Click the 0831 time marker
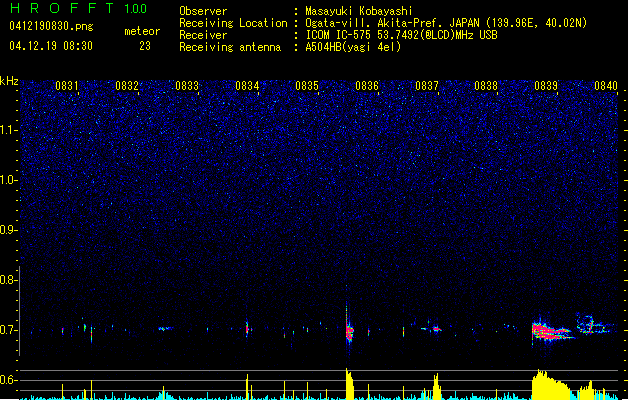Image resolution: width=629 pixels, height=400 pixels. coord(67,86)
